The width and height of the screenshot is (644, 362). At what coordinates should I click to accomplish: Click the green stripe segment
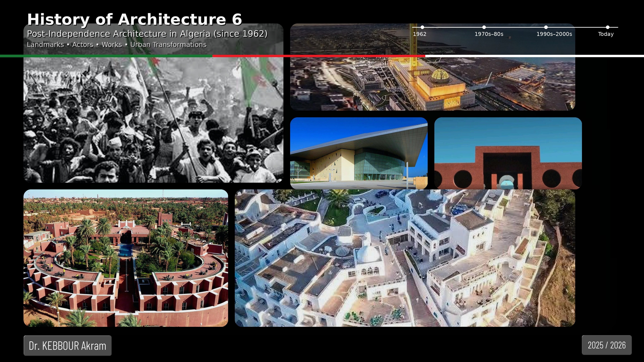(106, 56)
